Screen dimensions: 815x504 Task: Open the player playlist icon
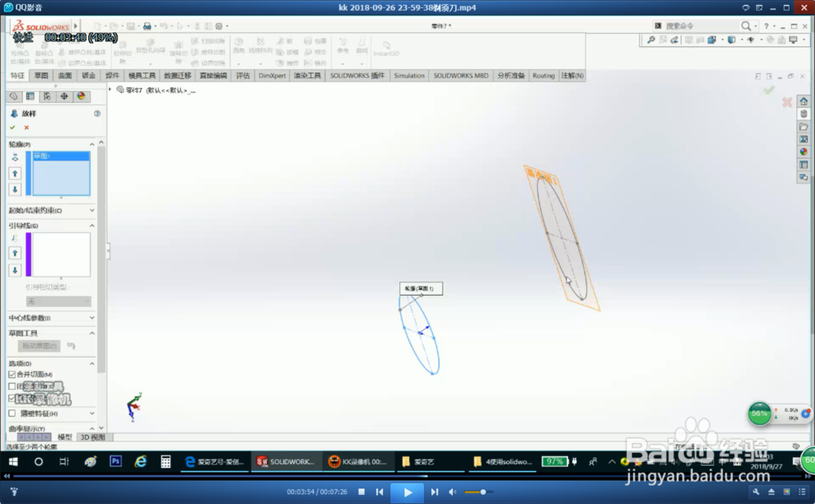tap(801, 492)
